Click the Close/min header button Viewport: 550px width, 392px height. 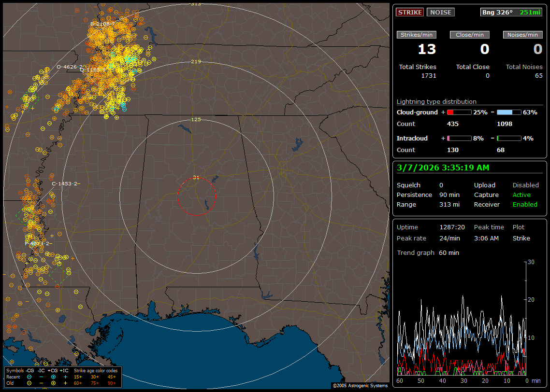click(x=470, y=35)
